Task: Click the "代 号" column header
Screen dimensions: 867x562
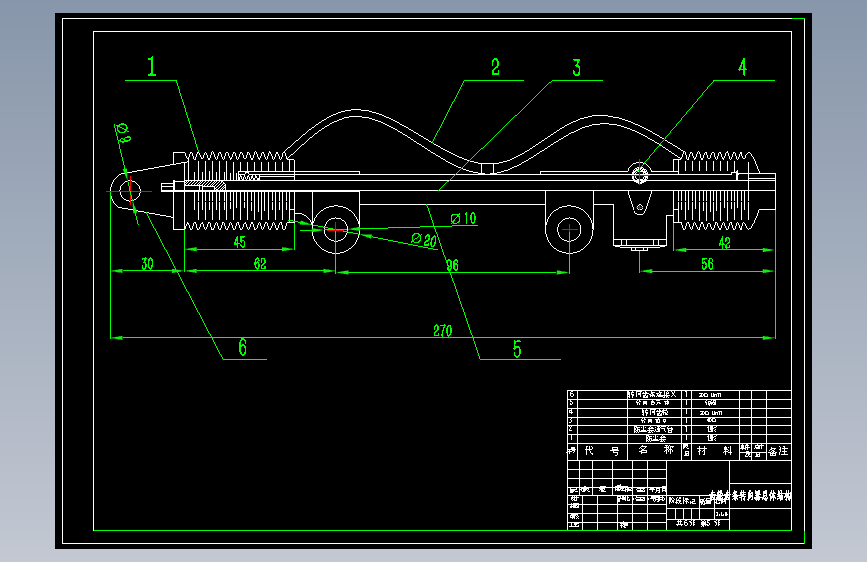Action: tap(602, 451)
